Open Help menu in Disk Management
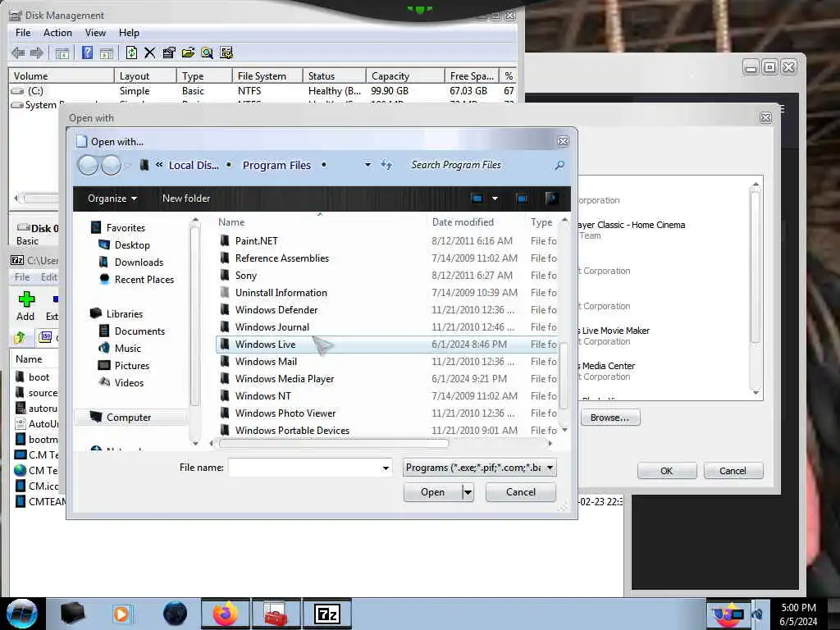 [x=129, y=33]
